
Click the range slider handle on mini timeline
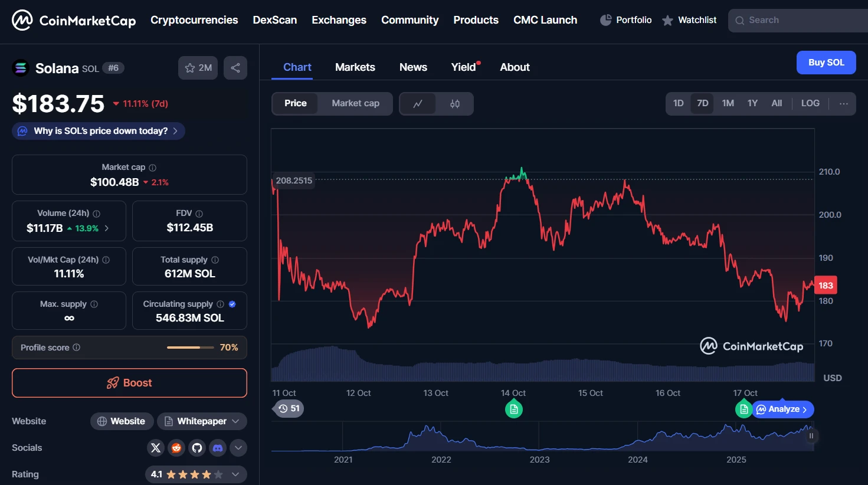point(811,436)
